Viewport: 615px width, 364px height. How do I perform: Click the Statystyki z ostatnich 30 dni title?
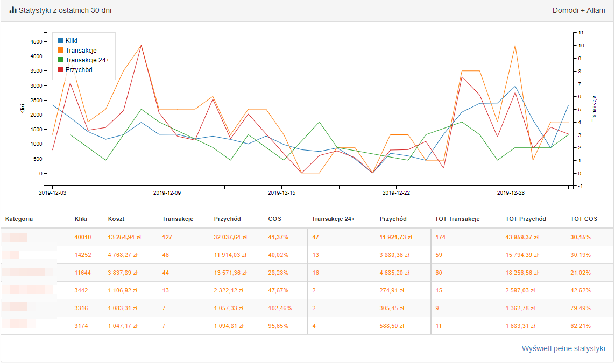point(65,10)
